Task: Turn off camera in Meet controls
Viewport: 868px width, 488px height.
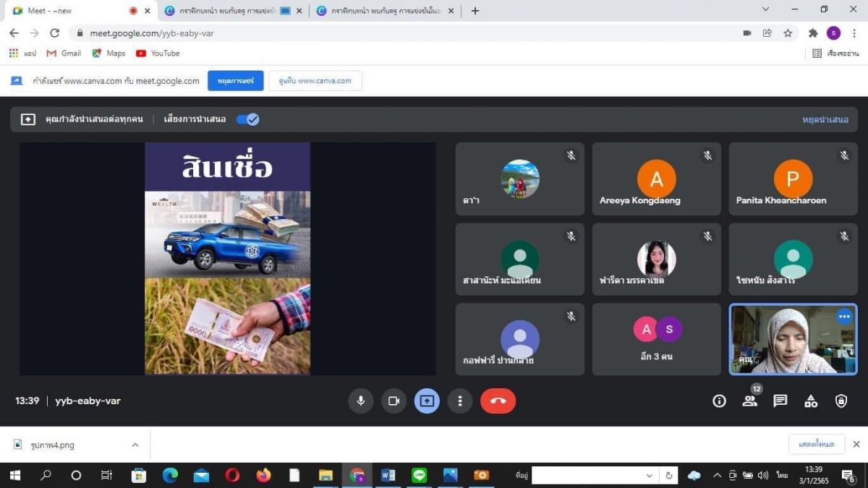Action: [x=393, y=401]
